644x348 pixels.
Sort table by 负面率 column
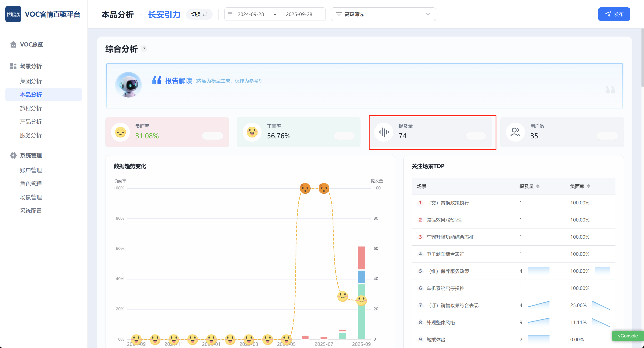coord(588,186)
